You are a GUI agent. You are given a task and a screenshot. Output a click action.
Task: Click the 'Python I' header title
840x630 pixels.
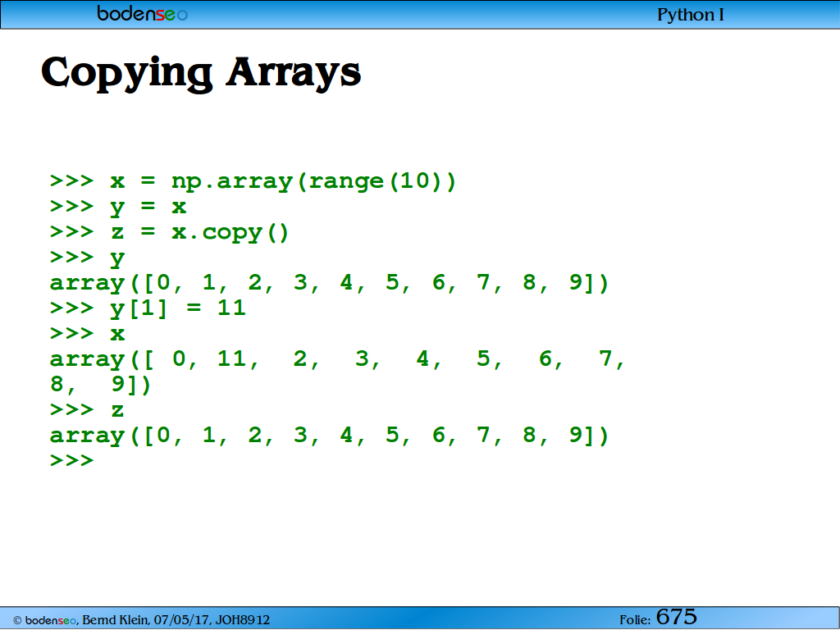691,15
